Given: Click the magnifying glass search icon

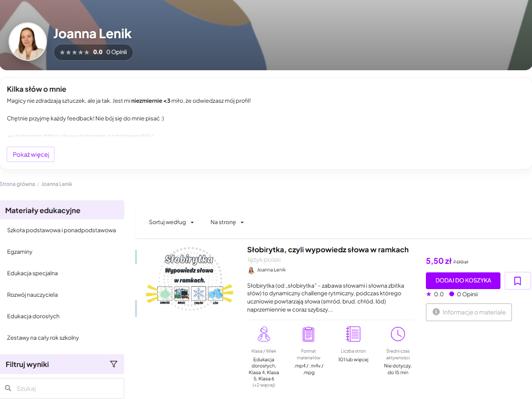Looking at the screenshot, I should click(8, 388).
